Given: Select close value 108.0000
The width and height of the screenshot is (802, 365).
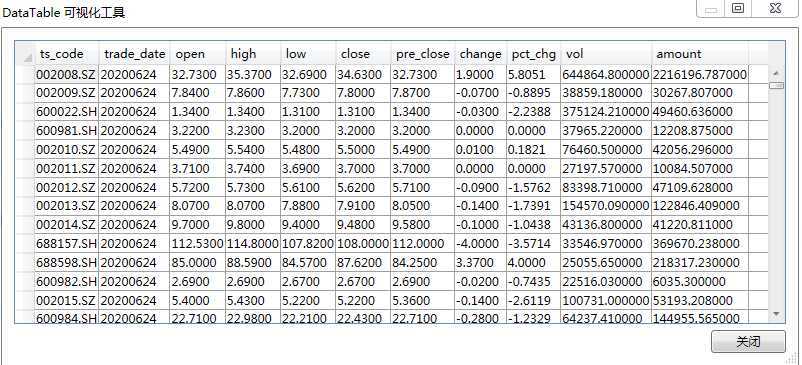Looking at the screenshot, I should [x=363, y=244].
